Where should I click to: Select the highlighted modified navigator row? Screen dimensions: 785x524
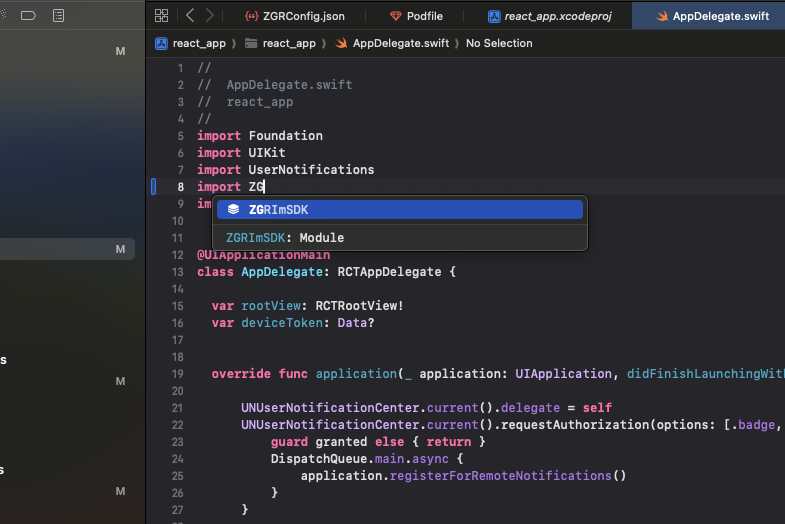point(67,249)
